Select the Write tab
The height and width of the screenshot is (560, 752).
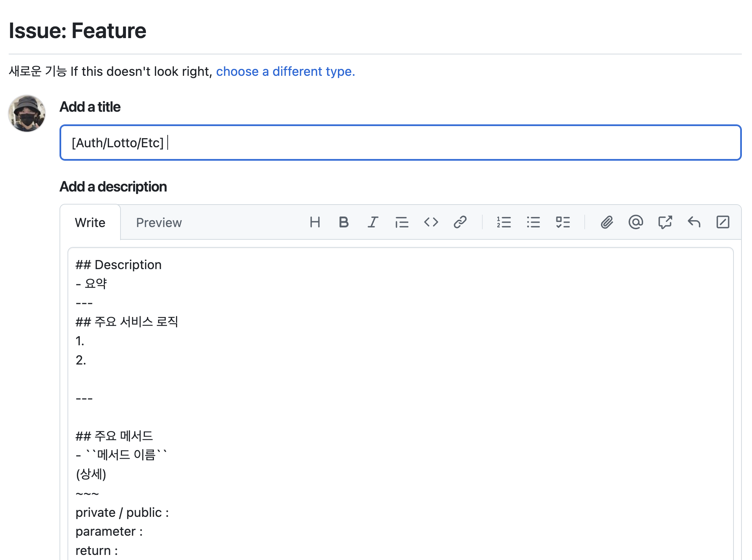point(90,222)
